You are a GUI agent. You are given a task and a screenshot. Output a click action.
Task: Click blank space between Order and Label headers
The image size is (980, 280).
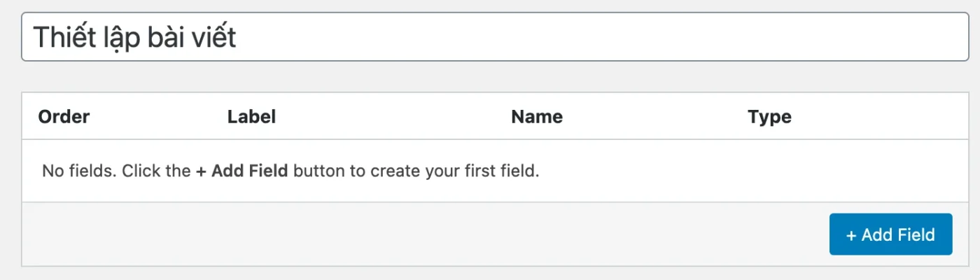157,116
